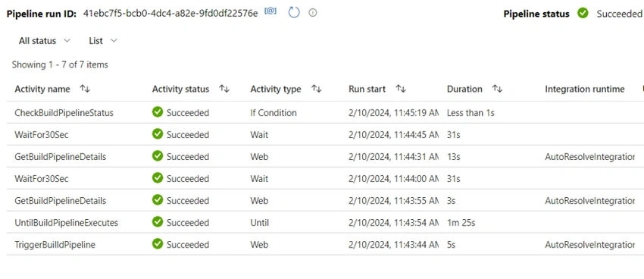Viewport: 644px width, 279px height.
Task: Click the Activity status column header
Action: tap(180, 89)
